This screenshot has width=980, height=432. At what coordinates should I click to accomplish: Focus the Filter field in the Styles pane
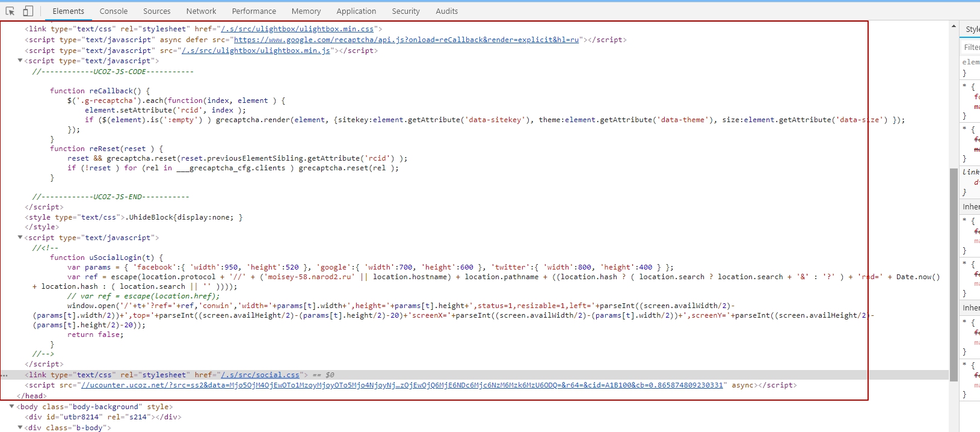point(971,47)
